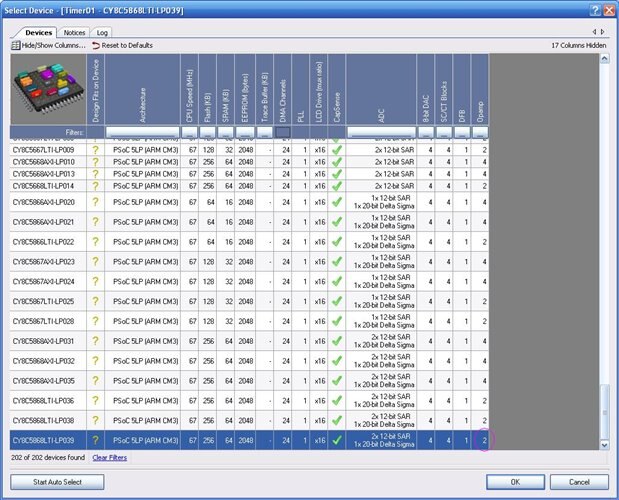
Task: Confirm selection with the OK button
Action: [515, 482]
